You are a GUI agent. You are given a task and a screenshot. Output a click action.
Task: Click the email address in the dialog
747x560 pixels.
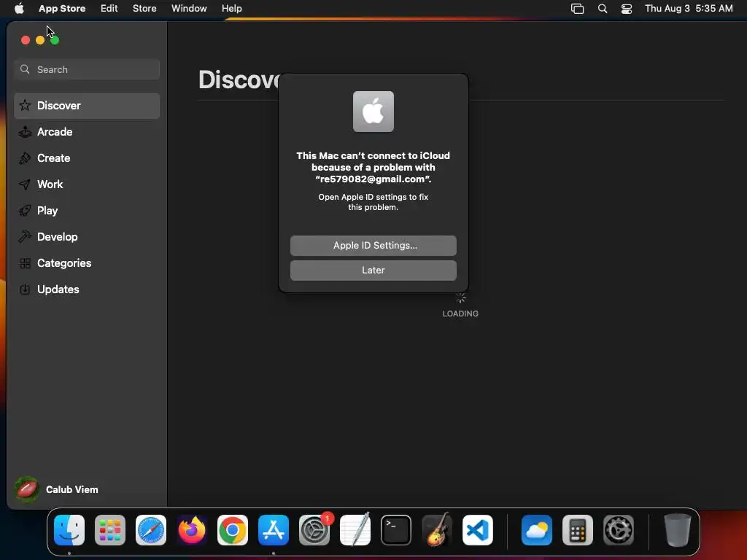[x=372, y=179]
